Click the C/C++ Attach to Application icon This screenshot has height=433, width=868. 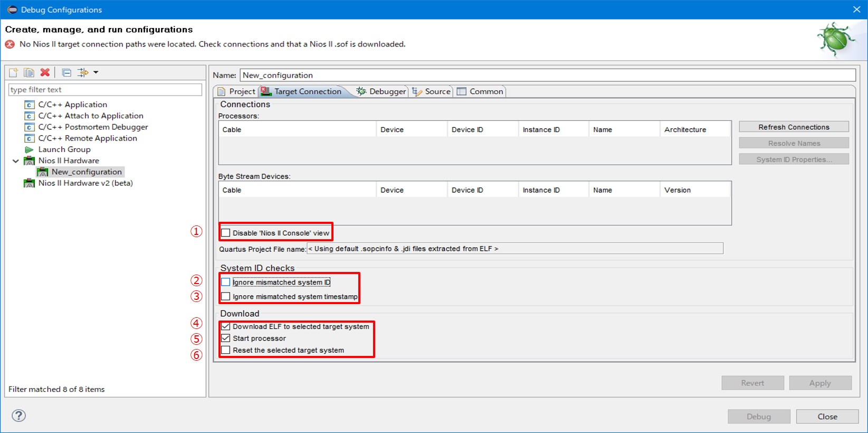point(30,116)
